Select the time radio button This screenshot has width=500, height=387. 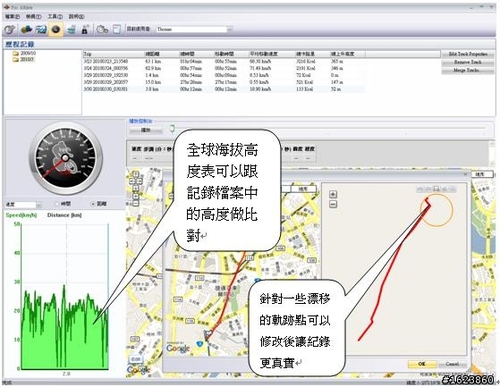pos(63,204)
